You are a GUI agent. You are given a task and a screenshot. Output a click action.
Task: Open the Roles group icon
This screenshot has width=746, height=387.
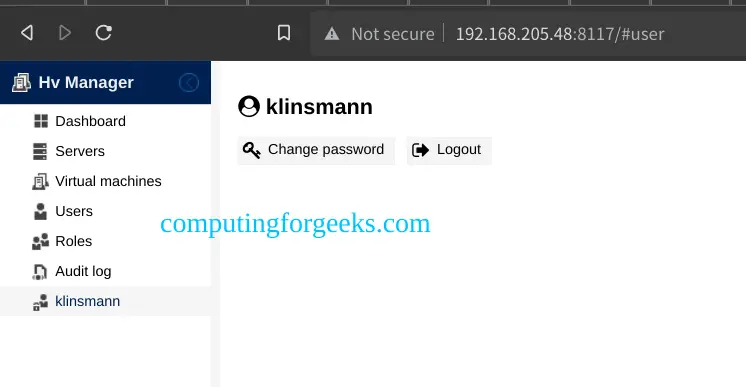tap(40, 241)
